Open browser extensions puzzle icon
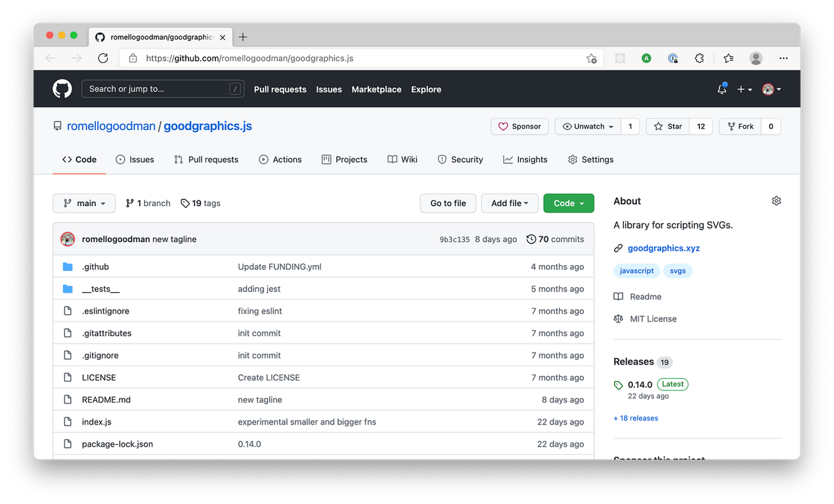Screen dimensions: 834x504 [x=699, y=58]
